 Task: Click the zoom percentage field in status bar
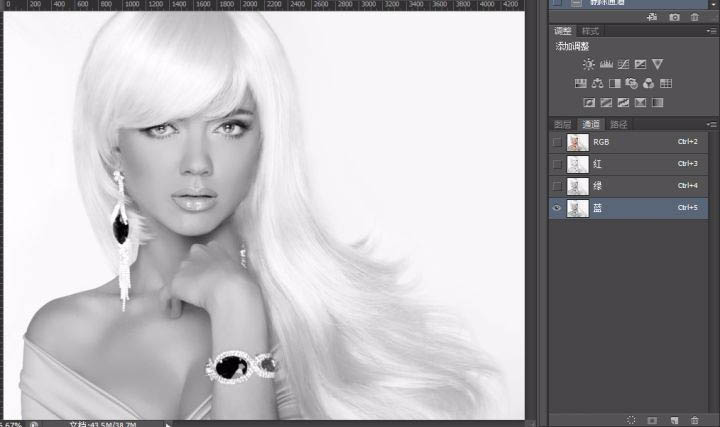(x=11, y=425)
